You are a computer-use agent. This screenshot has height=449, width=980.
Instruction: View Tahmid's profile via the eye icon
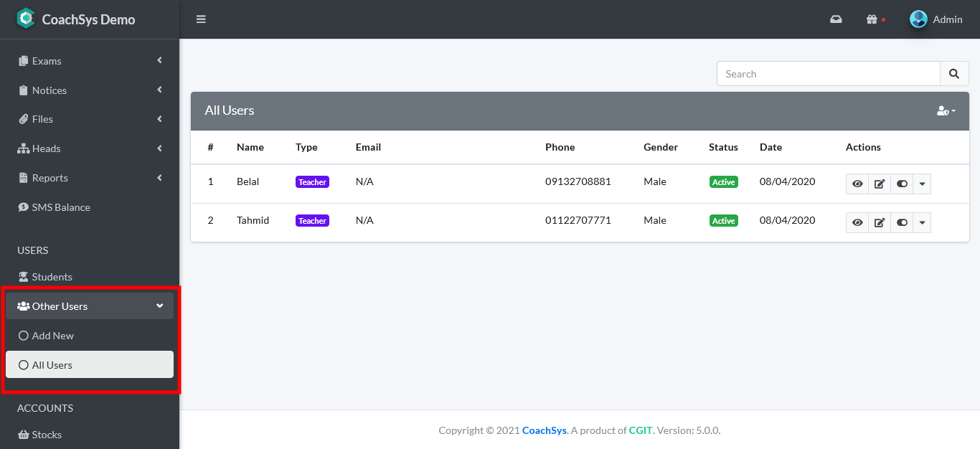(x=857, y=222)
